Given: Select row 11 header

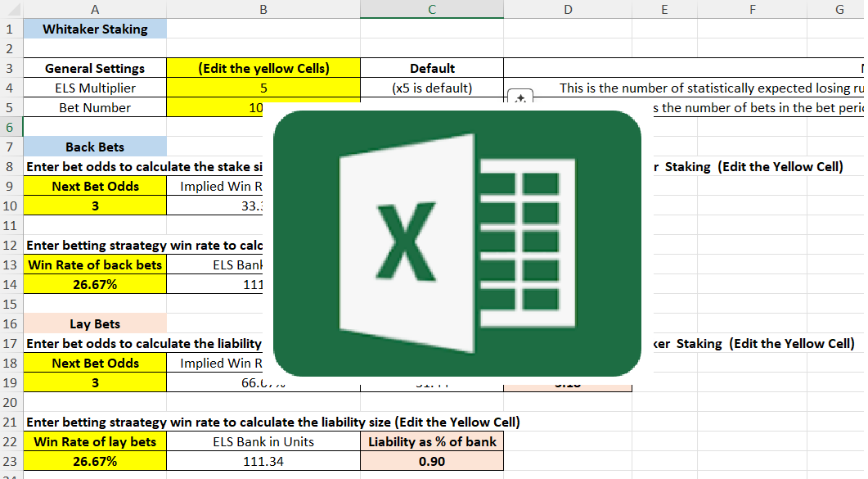Looking at the screenshot, I should [11, 225].
